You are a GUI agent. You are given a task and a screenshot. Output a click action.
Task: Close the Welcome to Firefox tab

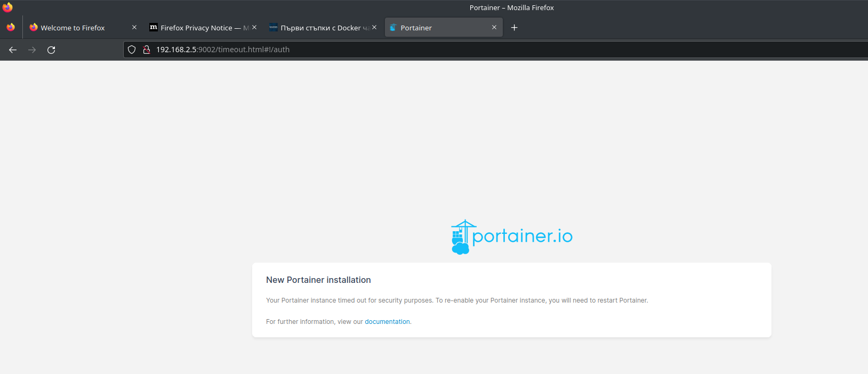click(x=134, y=27)
